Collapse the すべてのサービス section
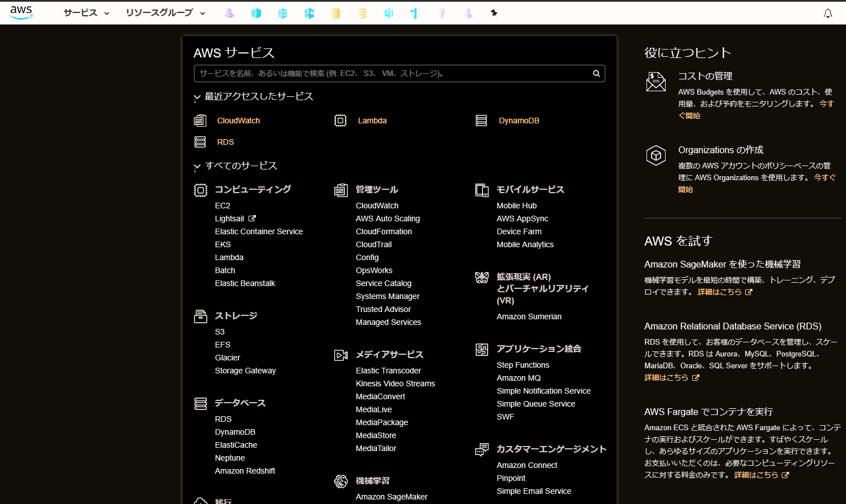 pyautogui.click(x=235, y=166)
